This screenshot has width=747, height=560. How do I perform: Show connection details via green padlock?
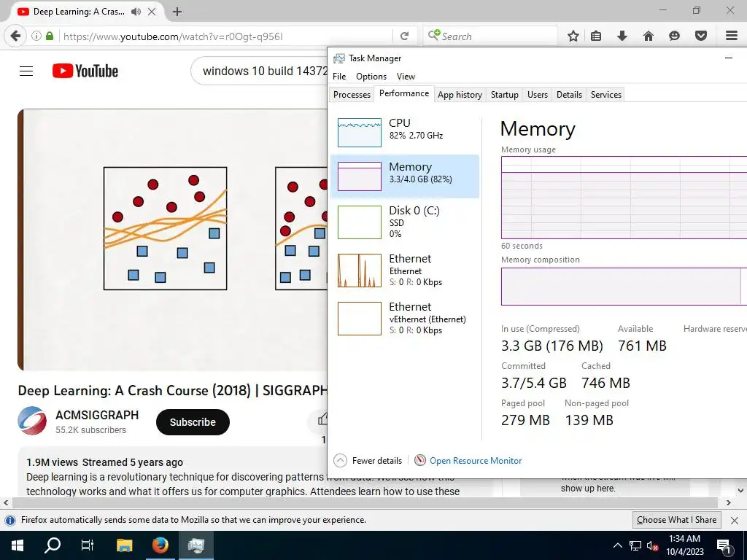click(x=50, y=36)
